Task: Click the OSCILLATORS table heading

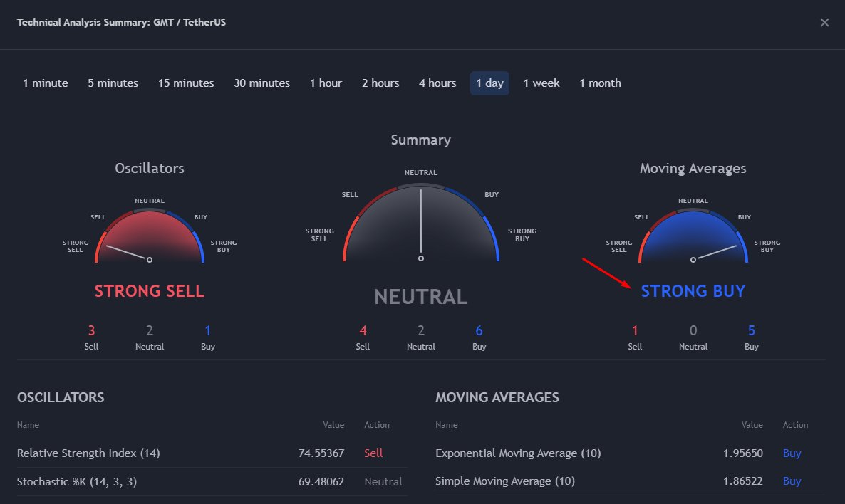Action: tap(61, 397)
